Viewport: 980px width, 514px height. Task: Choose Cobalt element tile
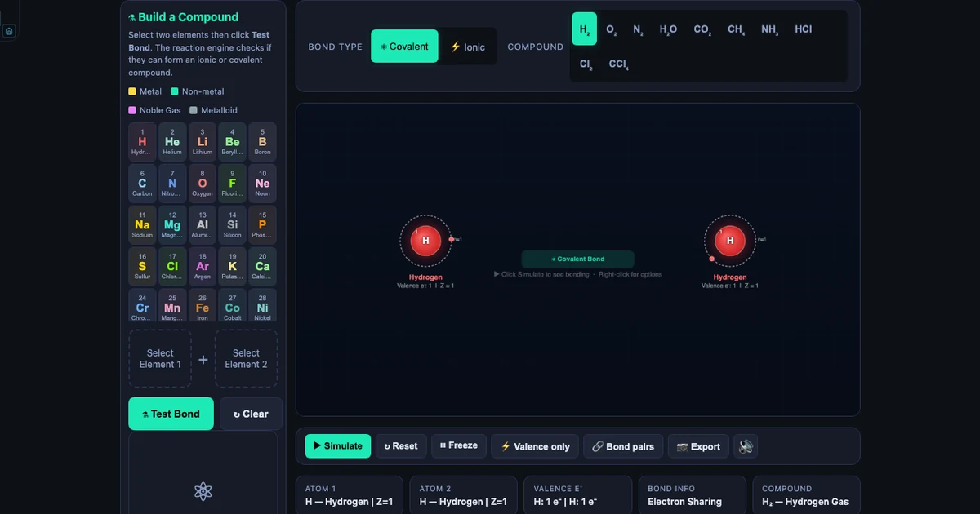[233, 306]
